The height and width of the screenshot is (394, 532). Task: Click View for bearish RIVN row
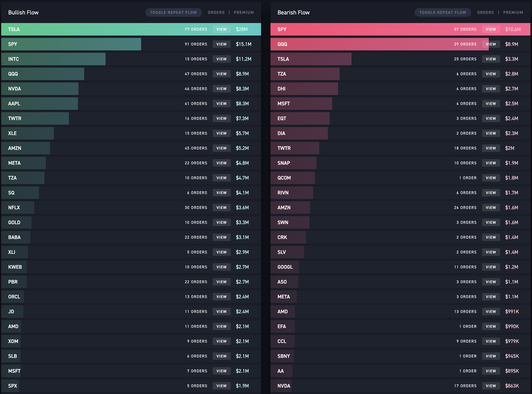(x=491, y=193)
